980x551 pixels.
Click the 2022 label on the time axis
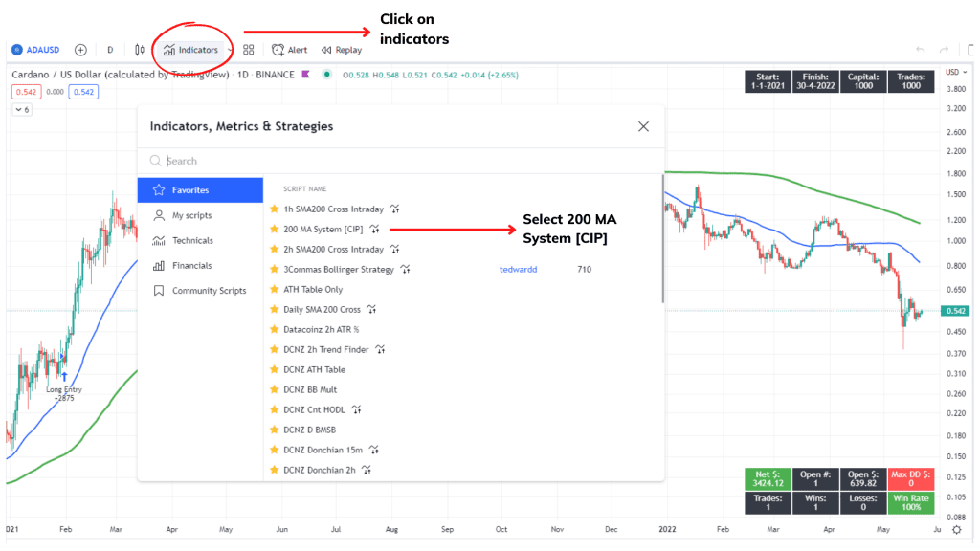coord(667,529)
